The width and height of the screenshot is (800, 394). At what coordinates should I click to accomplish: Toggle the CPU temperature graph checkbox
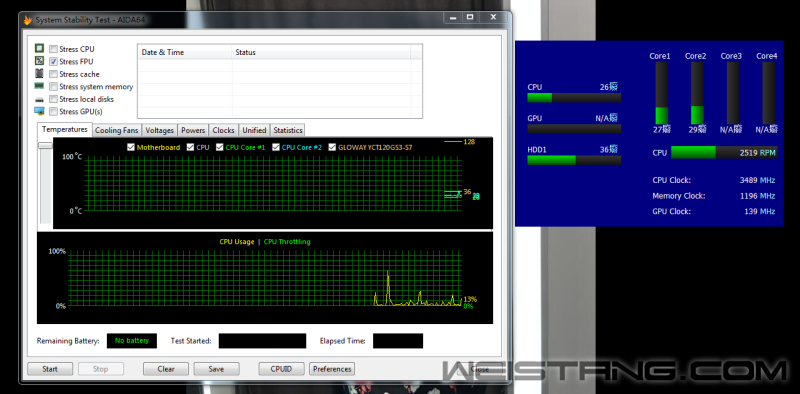coord(190,147)
